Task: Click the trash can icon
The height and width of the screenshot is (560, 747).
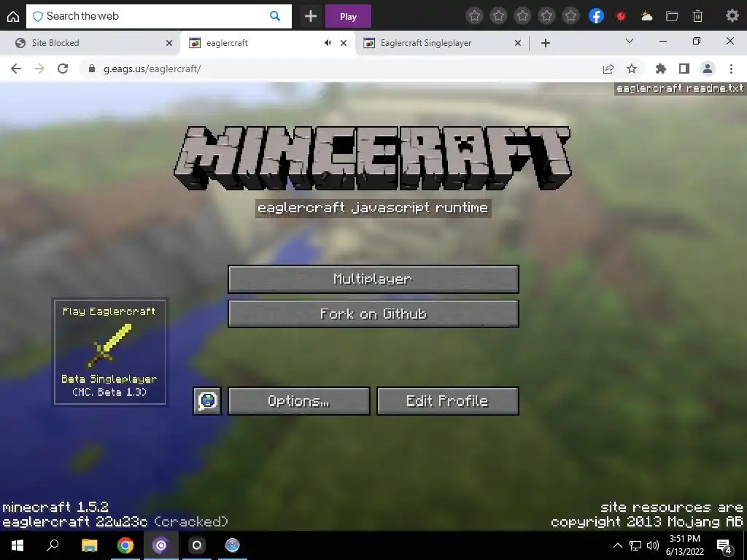Action: click(697, 16)
